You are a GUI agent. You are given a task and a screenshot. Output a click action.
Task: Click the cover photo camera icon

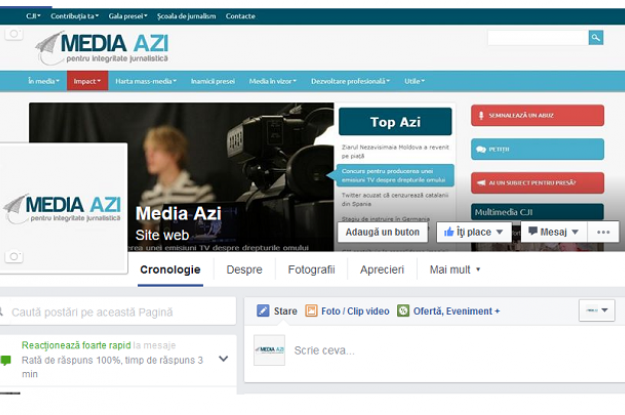pos(14,34)
